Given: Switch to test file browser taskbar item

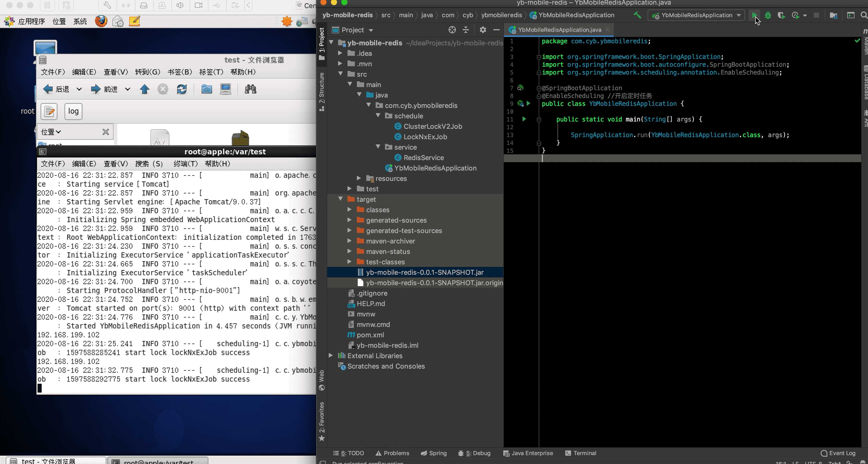Looking at the screenshot, I should click(55, 461).
